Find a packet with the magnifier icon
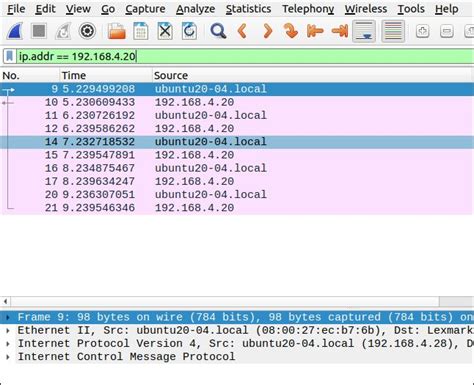 coord(218,31)
